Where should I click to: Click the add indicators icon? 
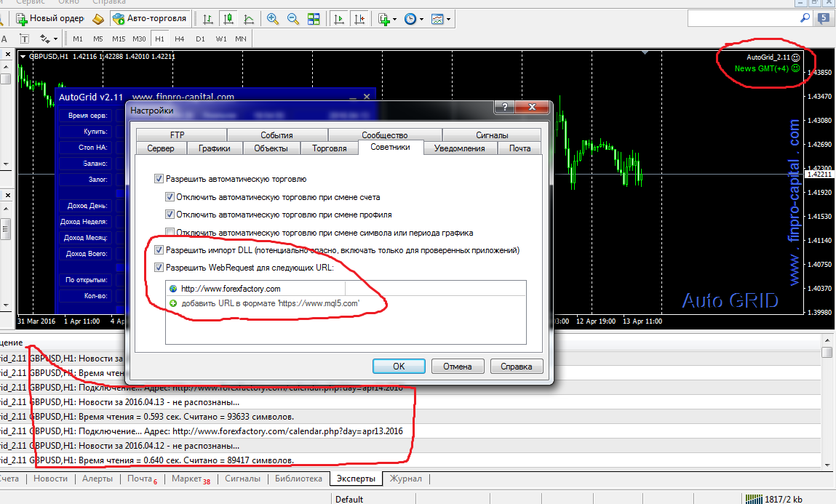[384, 19]
